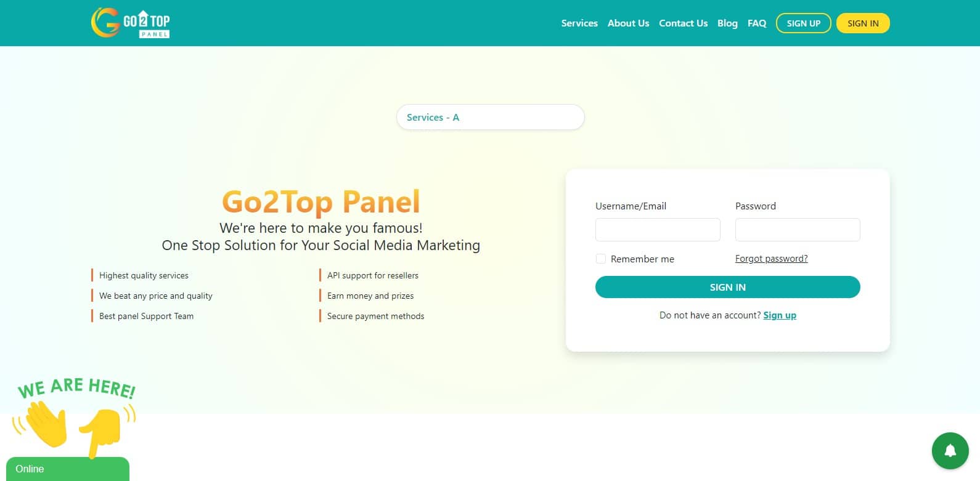Screen dimensions: 980x481
Task: Focus the Password input field
Action: [798, 230]
